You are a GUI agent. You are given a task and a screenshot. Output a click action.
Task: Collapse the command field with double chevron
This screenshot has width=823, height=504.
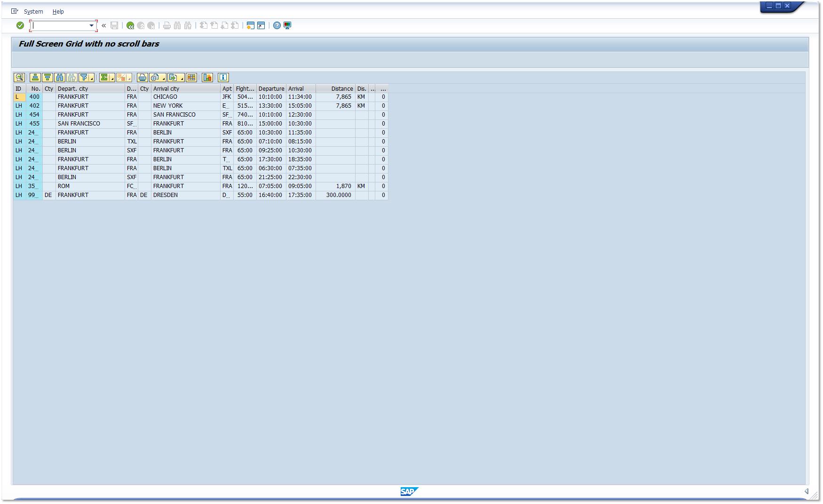tap(104, 25)
